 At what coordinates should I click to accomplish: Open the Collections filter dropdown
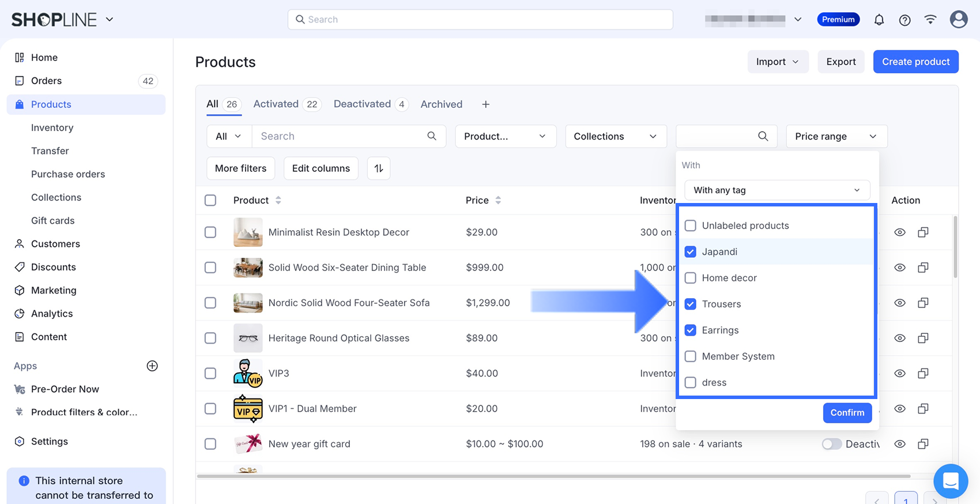pos(615,137)
